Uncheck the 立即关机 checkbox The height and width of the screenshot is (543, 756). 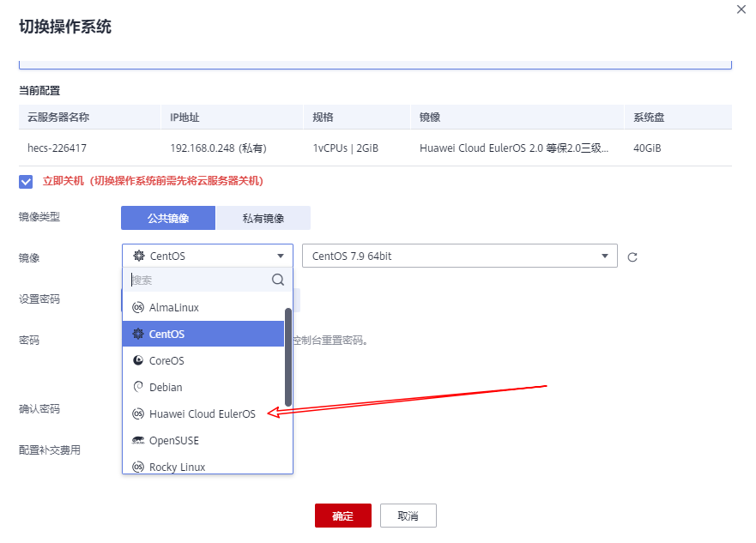point(26,182)
